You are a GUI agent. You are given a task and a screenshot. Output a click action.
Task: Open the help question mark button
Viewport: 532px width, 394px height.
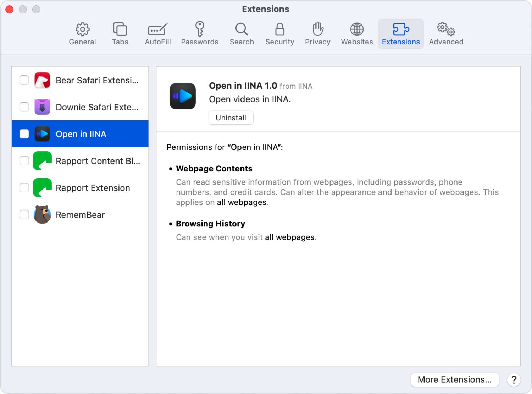(x=514, y=380)
